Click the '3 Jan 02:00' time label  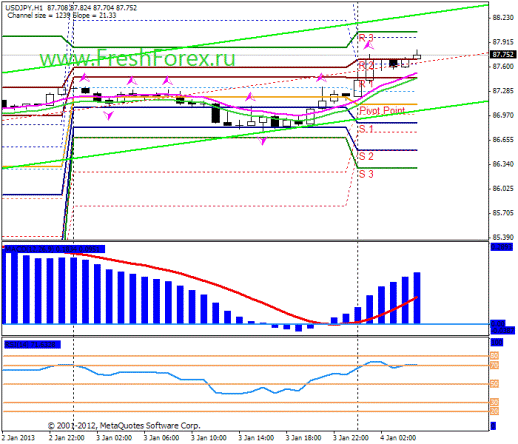pos(114,438)
